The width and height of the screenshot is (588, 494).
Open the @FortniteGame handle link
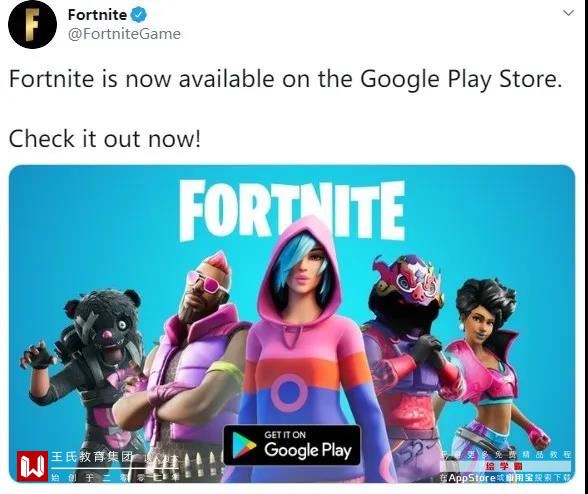pyautogui.click(x=124, y=34)
